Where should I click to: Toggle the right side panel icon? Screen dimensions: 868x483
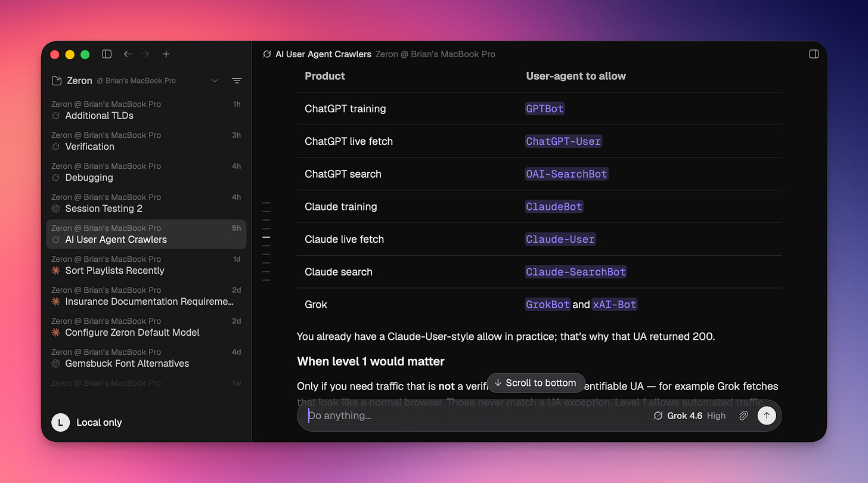(x=814, y=54)
